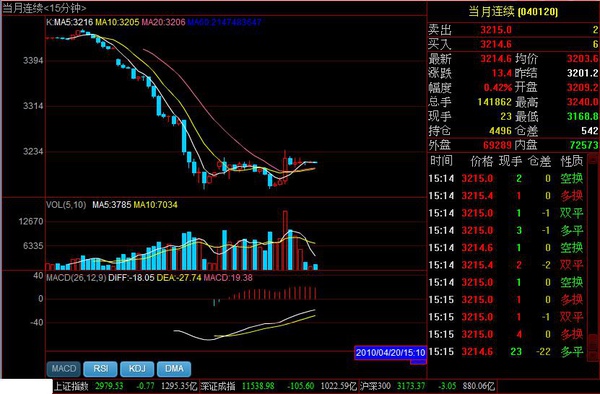Click 上证指数 in the status bar
Viewport: 600px width, 394px height.
tap(71, 386)
